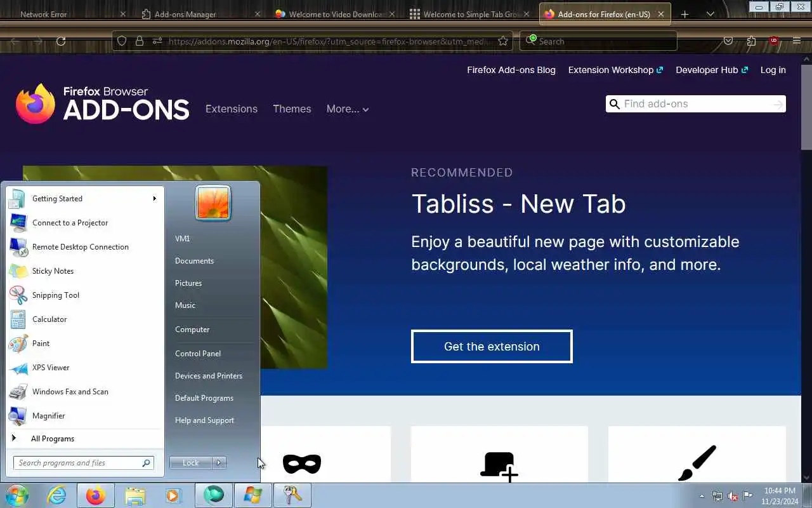Close the Add-ons for Firefox tab
The width and height of the screenshot is (812, 508).
point(660,14)
